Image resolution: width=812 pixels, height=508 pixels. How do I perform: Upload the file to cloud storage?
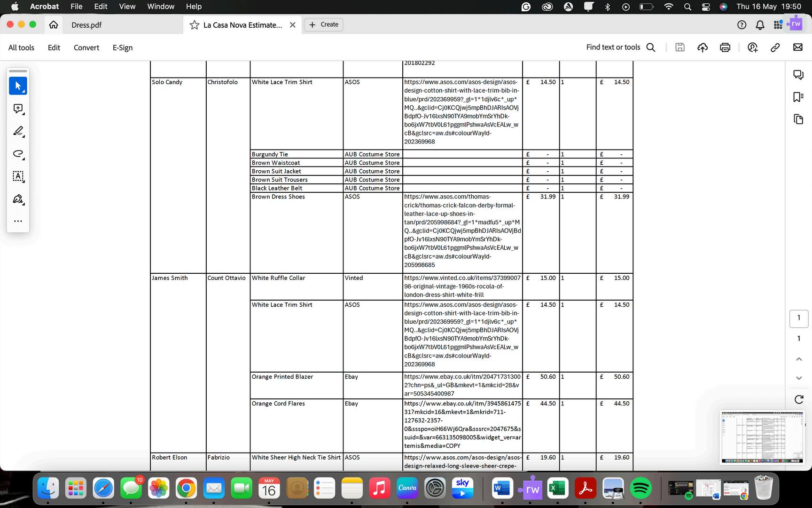(703, 48)
